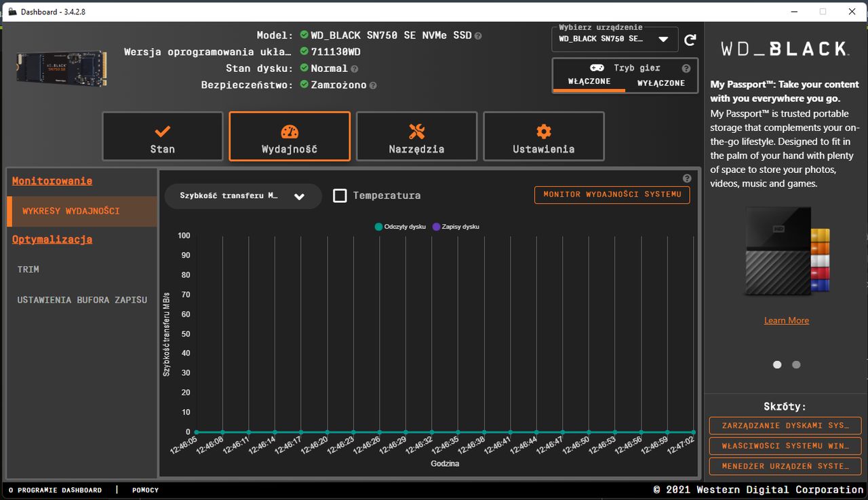This screenshot has height=500, width=868.
Task: Click the Godzina axis label
Action: pos(445,463)
